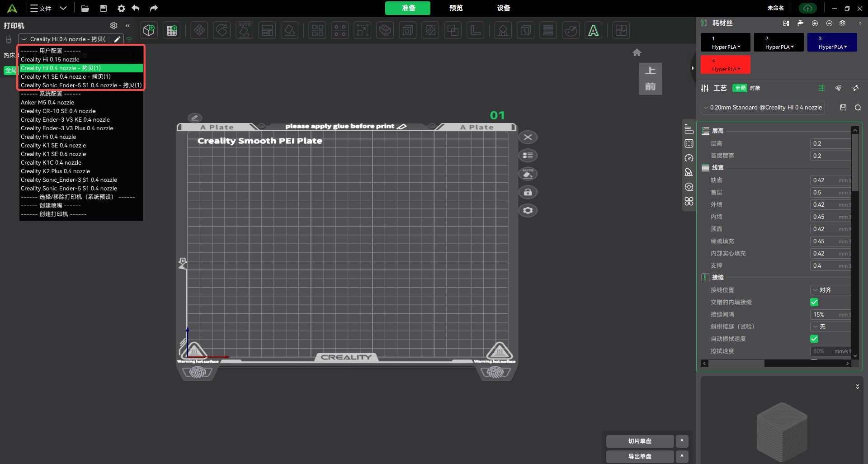This screenshot has height=464, width=868.
Task: Search process parameters with magnifier icon
Action: click(858, 107)
